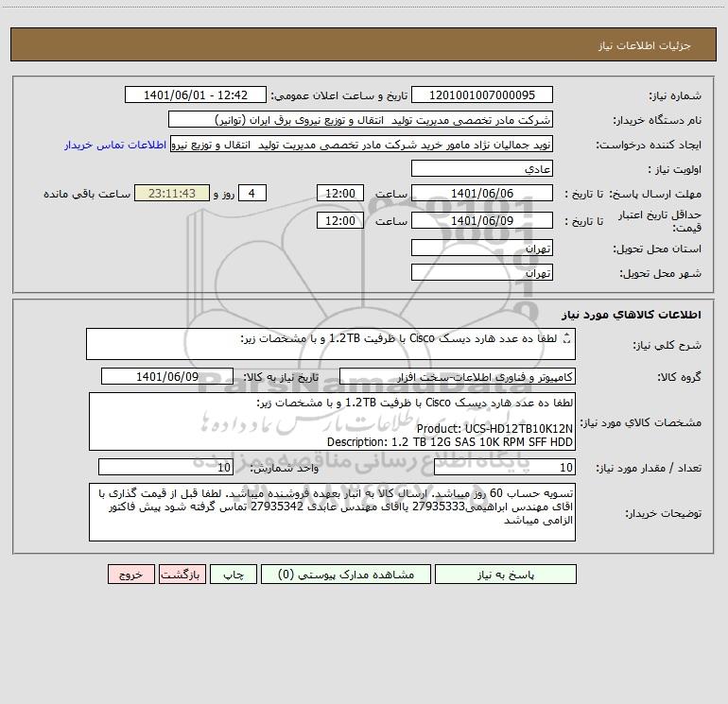This screenshot has width=728, height=704.
Task: Click the گروه کالا field
Action: click(x=458, y=376)
